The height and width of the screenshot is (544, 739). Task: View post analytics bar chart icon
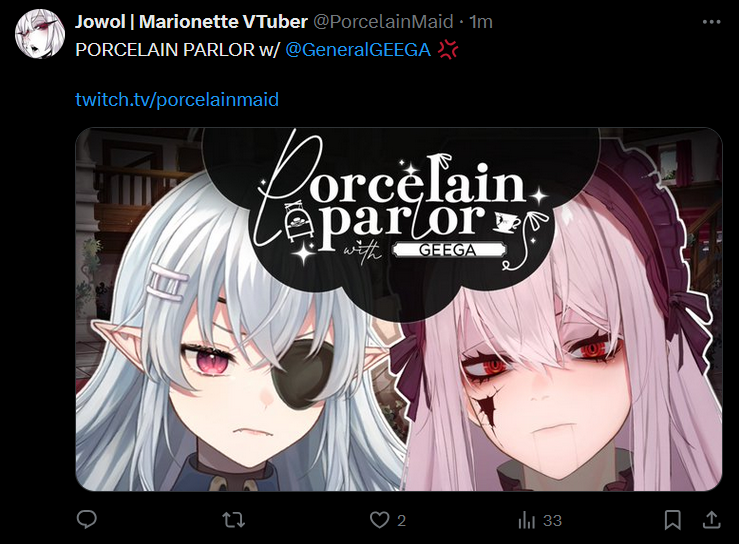(x=526, y=520)
